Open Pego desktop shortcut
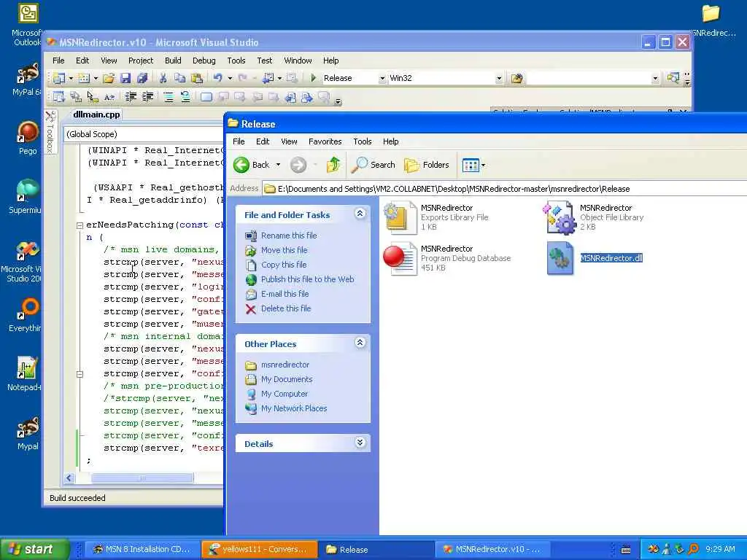The image size is (747, 560). click(x=28, y=138)
